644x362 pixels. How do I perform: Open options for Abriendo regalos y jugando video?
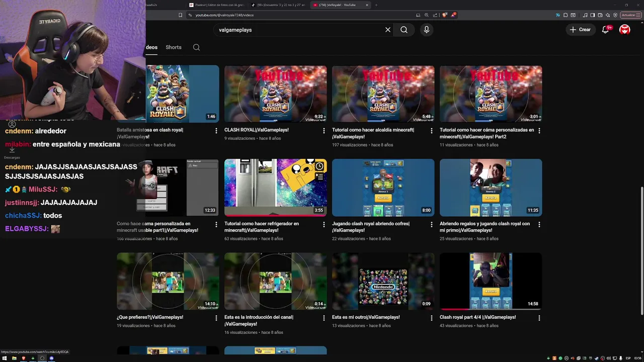coord(539,225)
